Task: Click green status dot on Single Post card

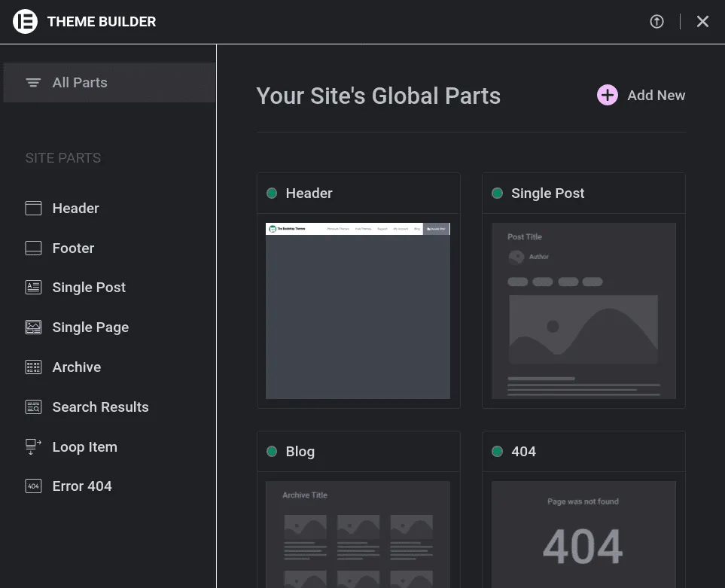Action: tap(497, 193)
